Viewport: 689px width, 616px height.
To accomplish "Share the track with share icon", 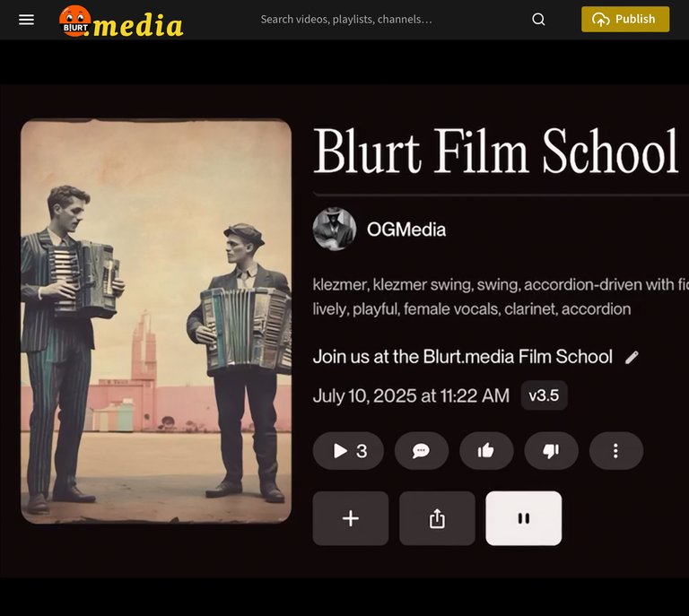I will coord(437,518).
